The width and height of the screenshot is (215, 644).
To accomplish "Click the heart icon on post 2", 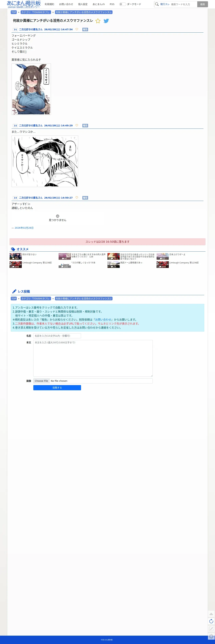I will click(x=77, y=125).
